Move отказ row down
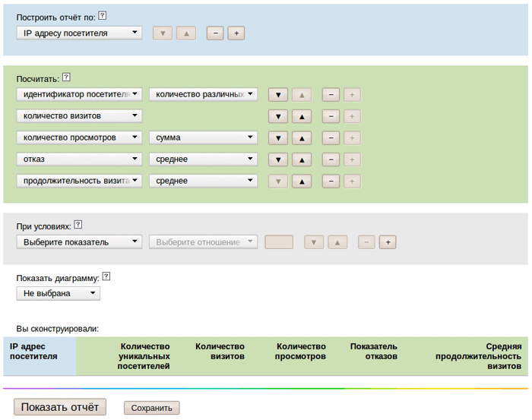Viewport: 532px width, 420px height. click(278, 159)
